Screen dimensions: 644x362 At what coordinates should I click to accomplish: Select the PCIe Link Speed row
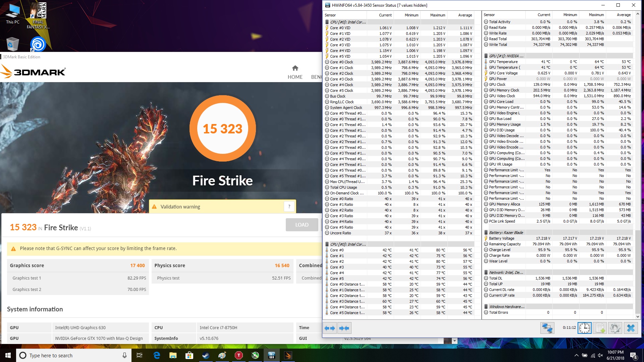pos(558,221)
